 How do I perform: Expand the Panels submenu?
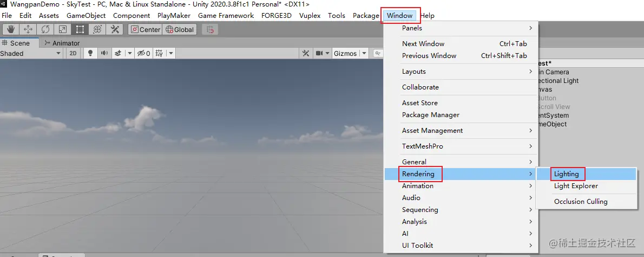coord(461,28)
